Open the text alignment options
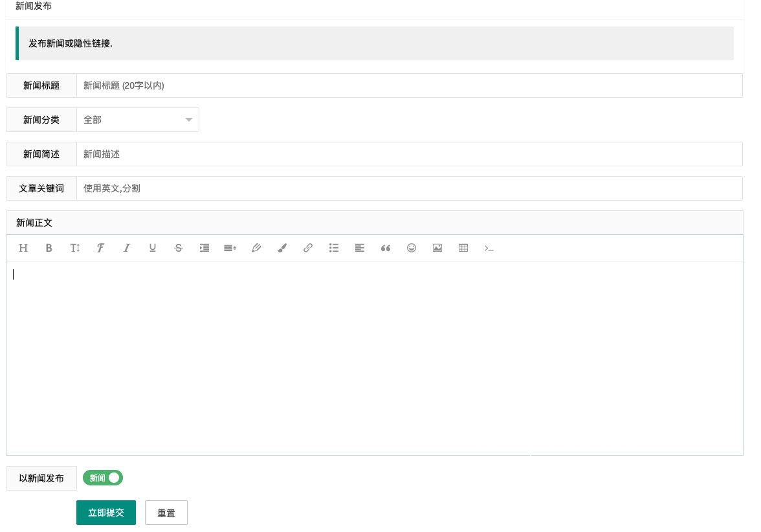This screenshot has height=532, width=761. pos(360,248)
